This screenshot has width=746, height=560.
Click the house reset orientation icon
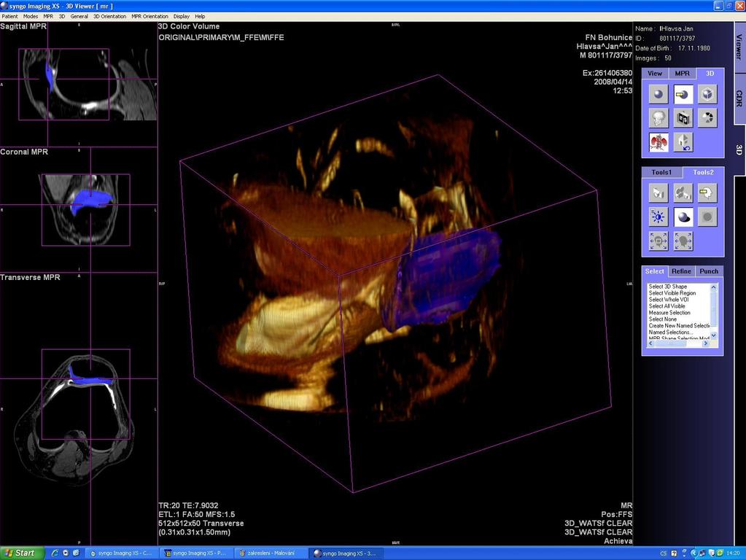(683, 142)
